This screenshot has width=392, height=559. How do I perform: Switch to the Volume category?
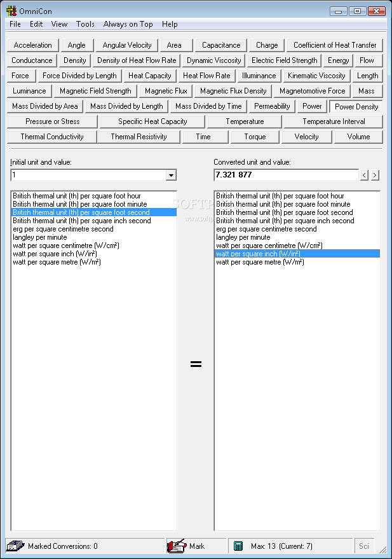click(x=358, y=137)
